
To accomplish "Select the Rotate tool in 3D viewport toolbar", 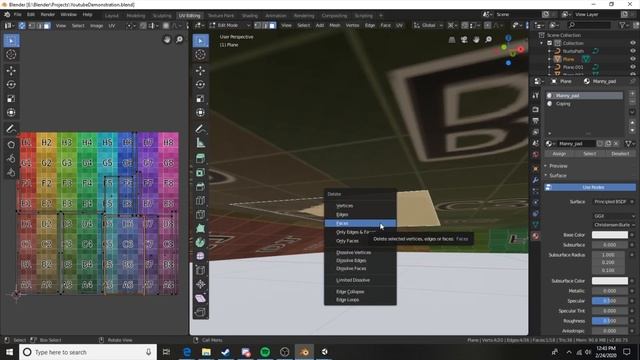I will 200,84.
